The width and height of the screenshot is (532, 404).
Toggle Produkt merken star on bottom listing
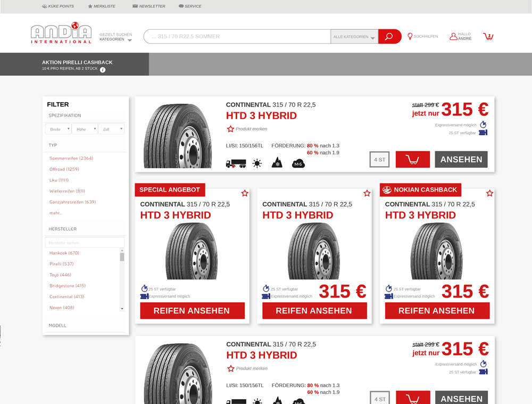231,368
